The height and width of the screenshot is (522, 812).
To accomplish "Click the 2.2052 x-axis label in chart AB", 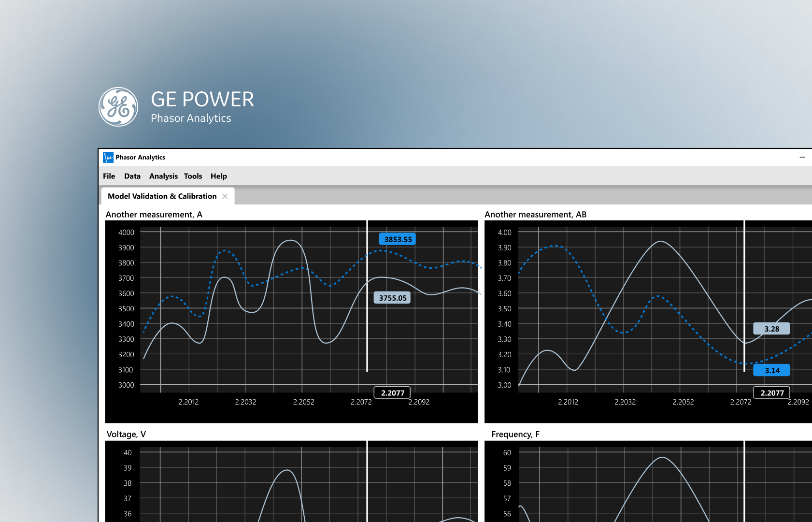I will [683, 402].
